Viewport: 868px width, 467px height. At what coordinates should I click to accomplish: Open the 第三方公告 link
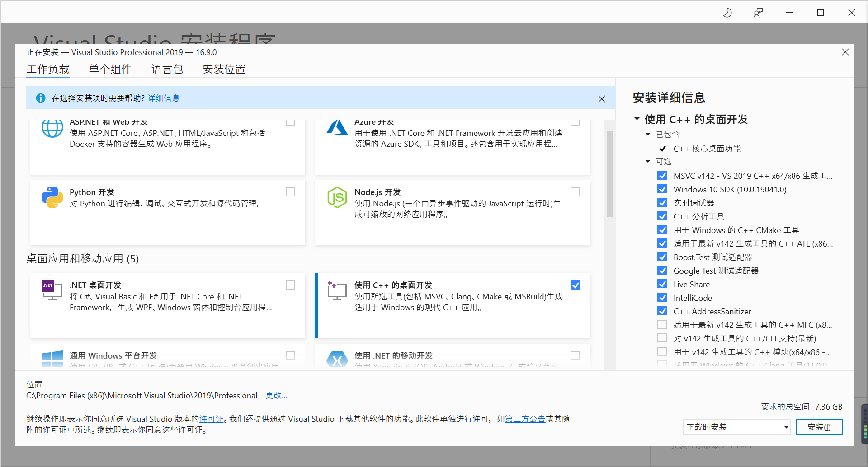(x=525, y=419)
